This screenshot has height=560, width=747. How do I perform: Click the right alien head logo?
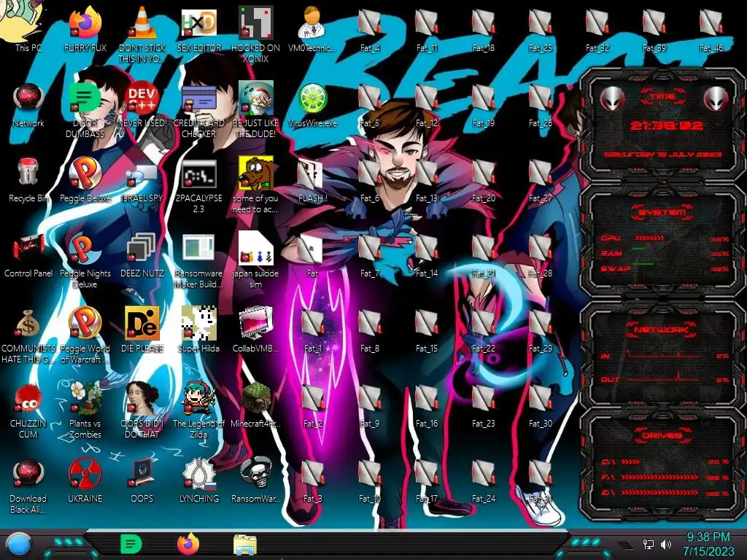716,99
